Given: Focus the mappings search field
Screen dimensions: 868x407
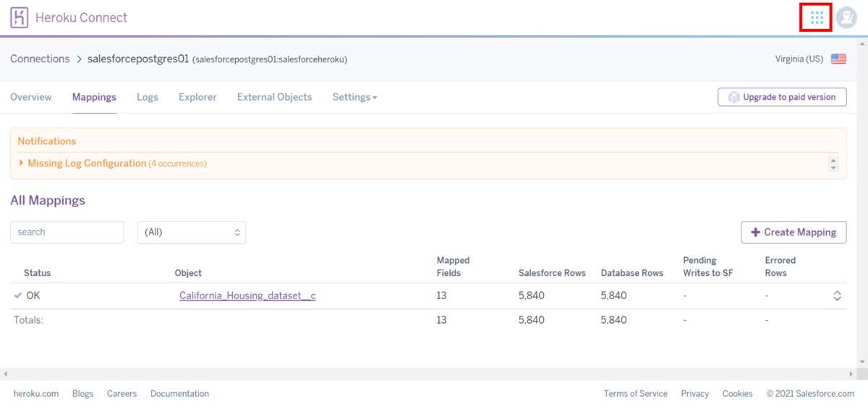Looking at the screenshot, I should [67, 232].
